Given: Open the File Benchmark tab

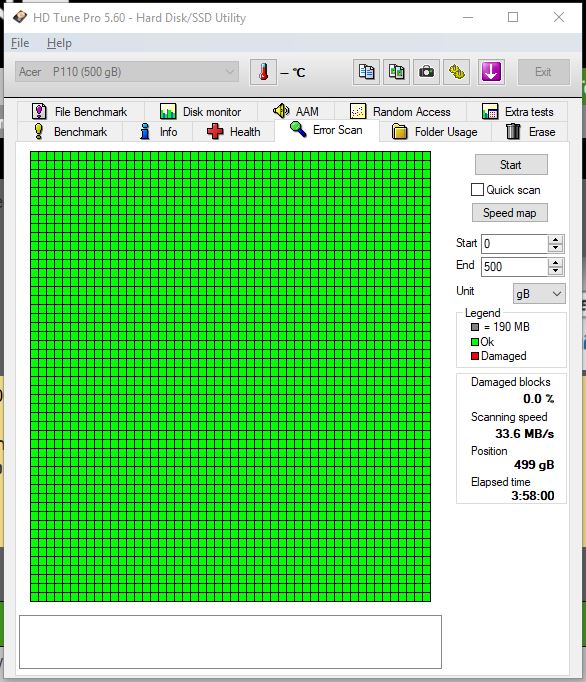Looking at the screenshot, I should [80, 111].
